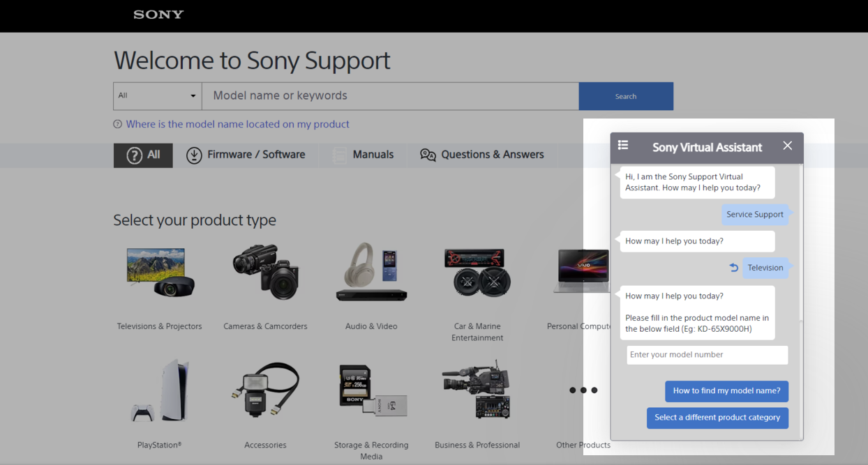Select the All tab
868x465 pixels.
[143, 155]
